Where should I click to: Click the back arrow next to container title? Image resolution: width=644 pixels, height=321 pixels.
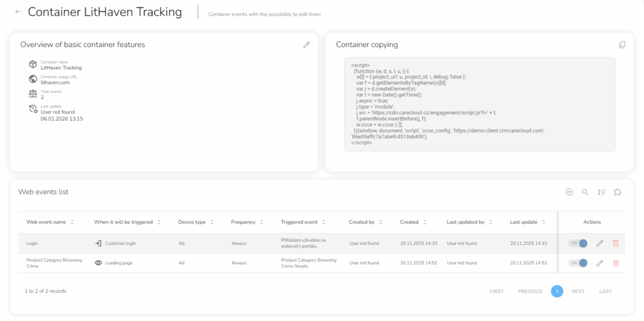pyautogui.click(x=18, y=12)
